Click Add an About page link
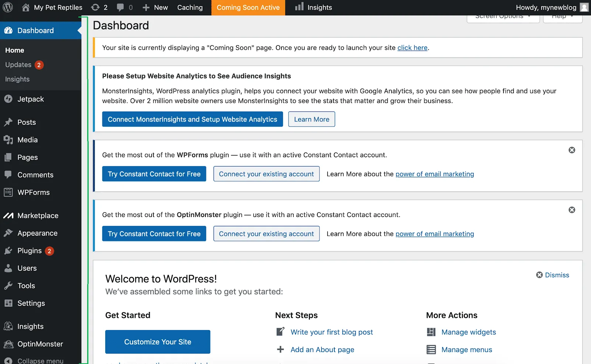591x364 pixels. [x=322, y=350]
